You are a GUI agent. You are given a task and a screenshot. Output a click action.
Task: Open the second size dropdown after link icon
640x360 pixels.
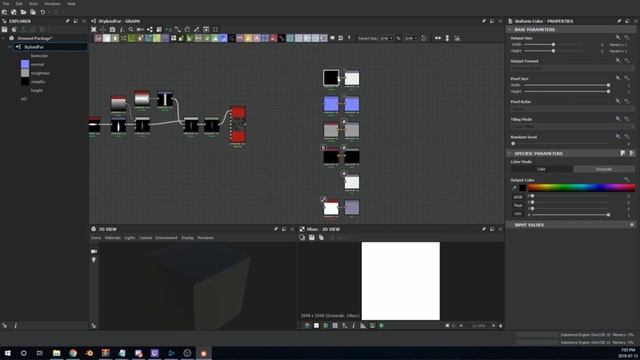tap(411, 38)
